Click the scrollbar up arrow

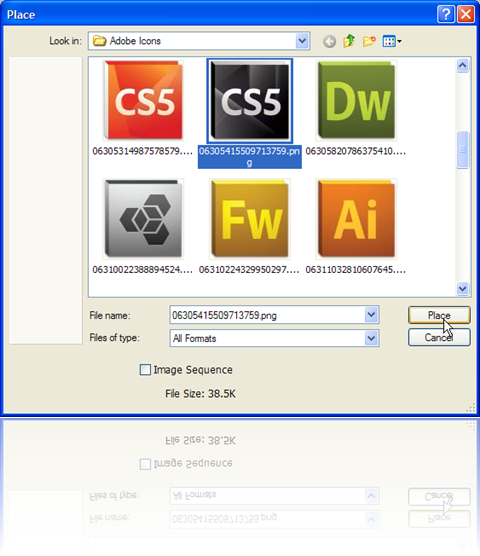pos(462,65)
